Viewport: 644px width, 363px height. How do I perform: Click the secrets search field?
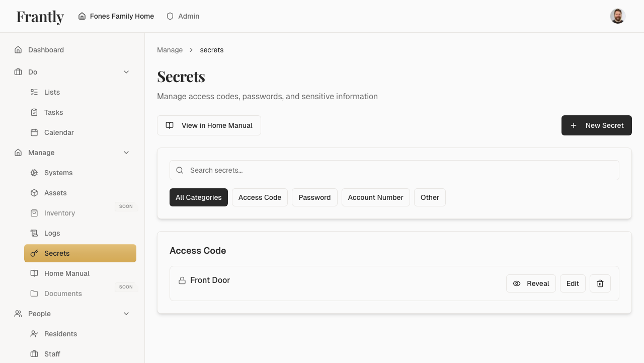tap(394, 170)
